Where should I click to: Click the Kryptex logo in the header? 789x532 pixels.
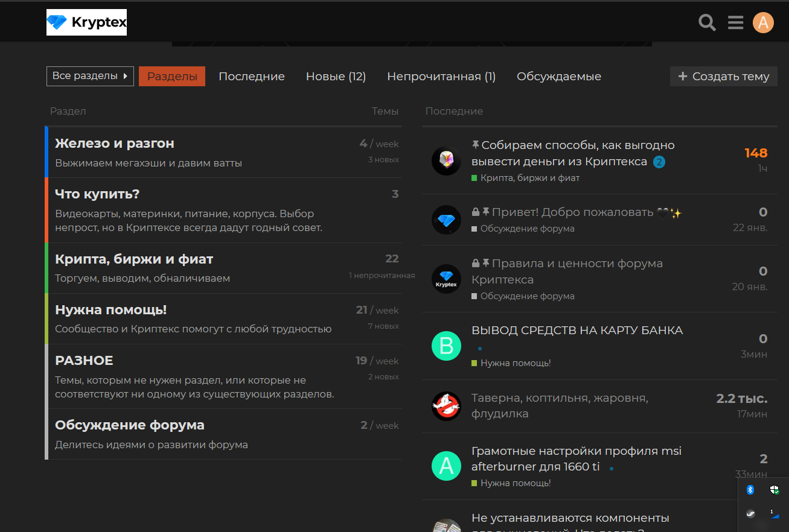(x=86, y=22)
